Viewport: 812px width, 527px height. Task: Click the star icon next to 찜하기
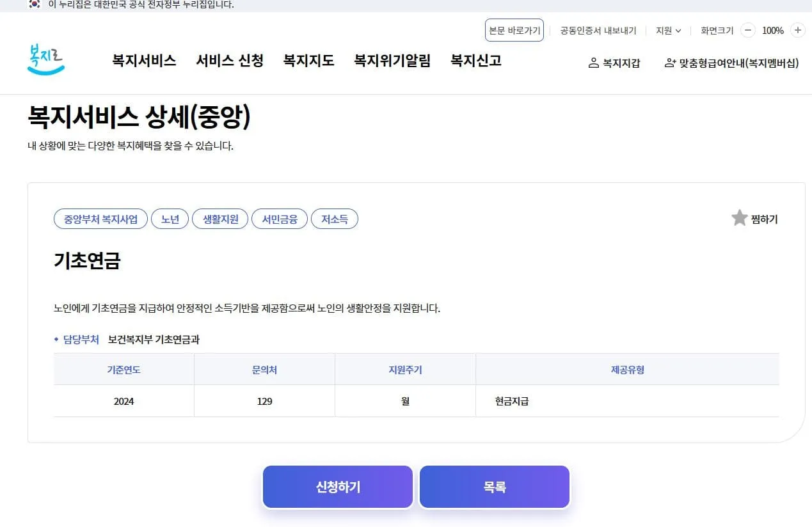pos(739,217)
